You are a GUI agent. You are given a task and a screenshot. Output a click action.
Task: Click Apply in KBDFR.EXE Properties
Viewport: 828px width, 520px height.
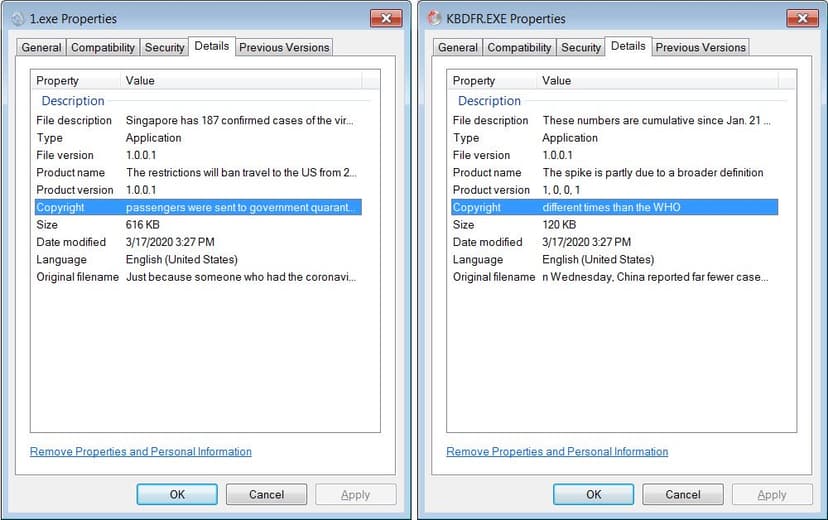point(772,495)
